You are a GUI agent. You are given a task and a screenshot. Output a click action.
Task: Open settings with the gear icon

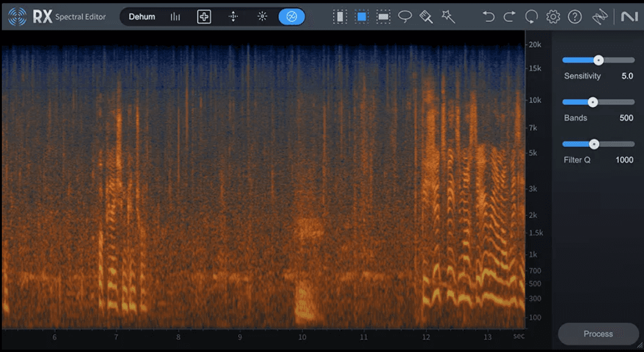coord(553,17)
